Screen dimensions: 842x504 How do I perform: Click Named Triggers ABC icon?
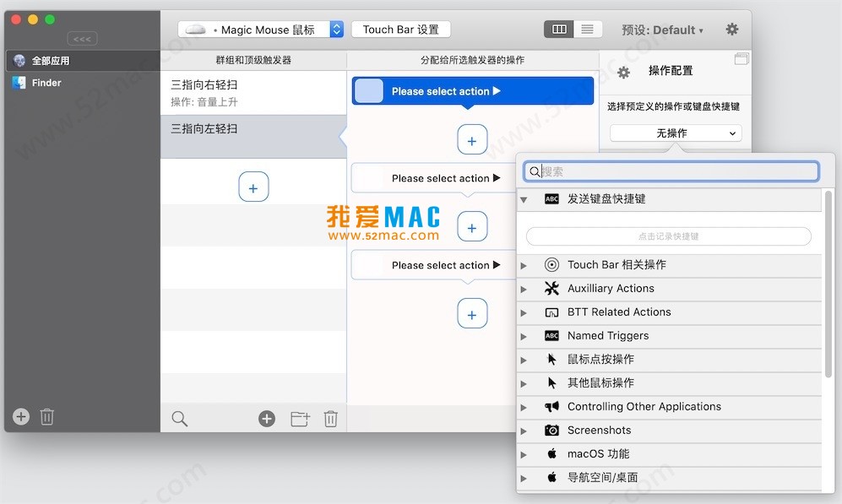551,335
